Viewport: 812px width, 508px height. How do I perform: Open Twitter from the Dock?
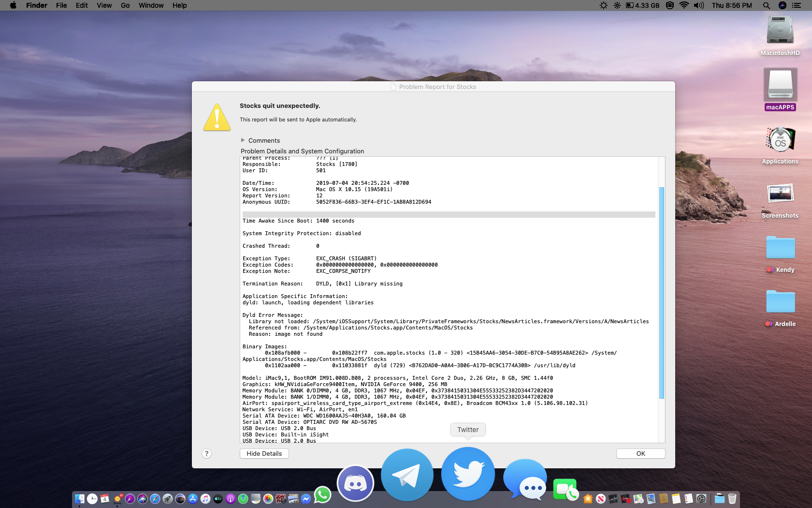click(468, 474)
